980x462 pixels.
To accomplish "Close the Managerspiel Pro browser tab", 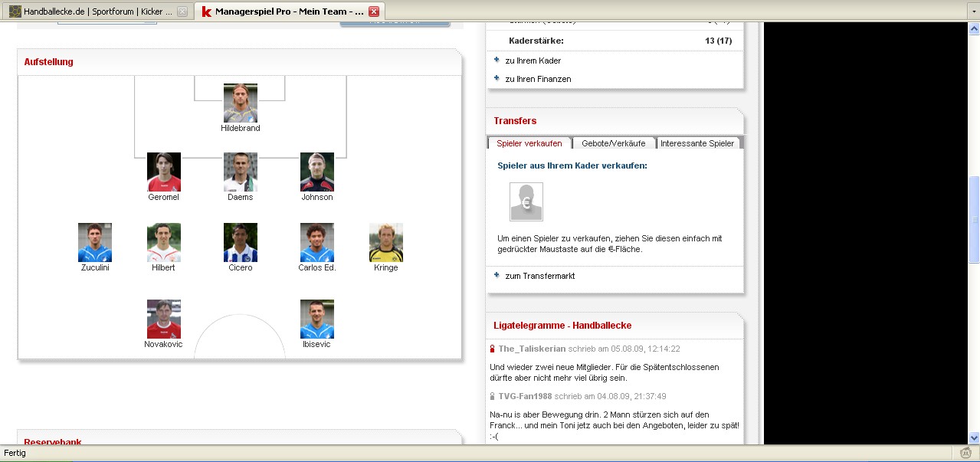I will (x=373, y=11).
